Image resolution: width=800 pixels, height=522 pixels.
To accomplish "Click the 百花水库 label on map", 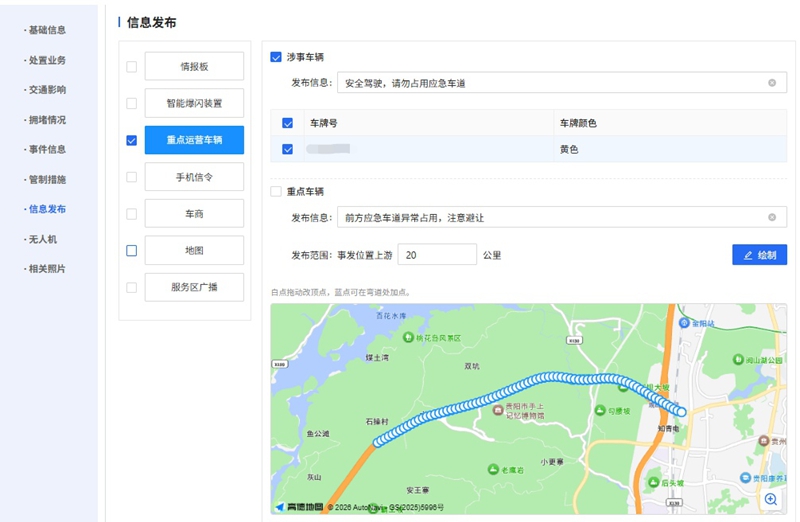I will (x=391, y=316).
